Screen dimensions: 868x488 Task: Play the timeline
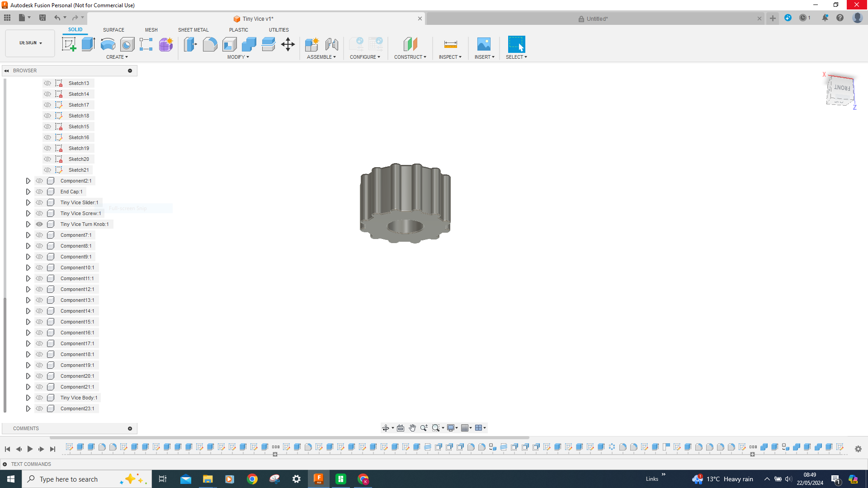point(30,449)
